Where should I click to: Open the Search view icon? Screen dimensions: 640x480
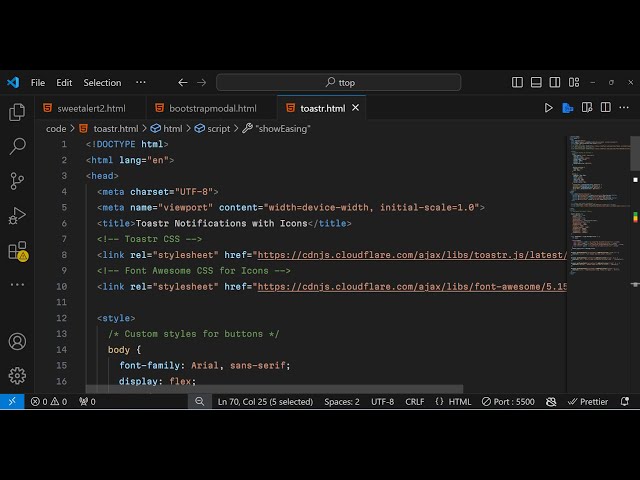[17, 147]
